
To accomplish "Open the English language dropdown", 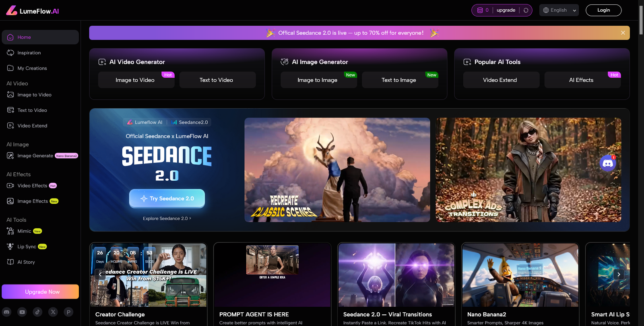I will click(x=559, y=10).
